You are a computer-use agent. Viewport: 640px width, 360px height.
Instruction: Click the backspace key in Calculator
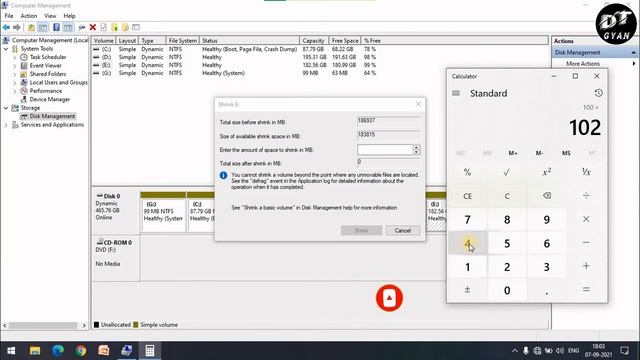coord(547,196)
